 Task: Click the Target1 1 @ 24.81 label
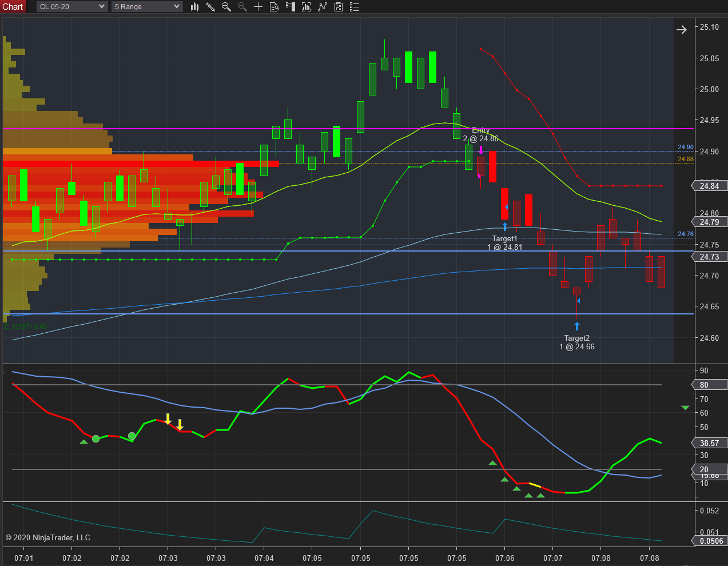pyautogui.click(x=504, y=243)
